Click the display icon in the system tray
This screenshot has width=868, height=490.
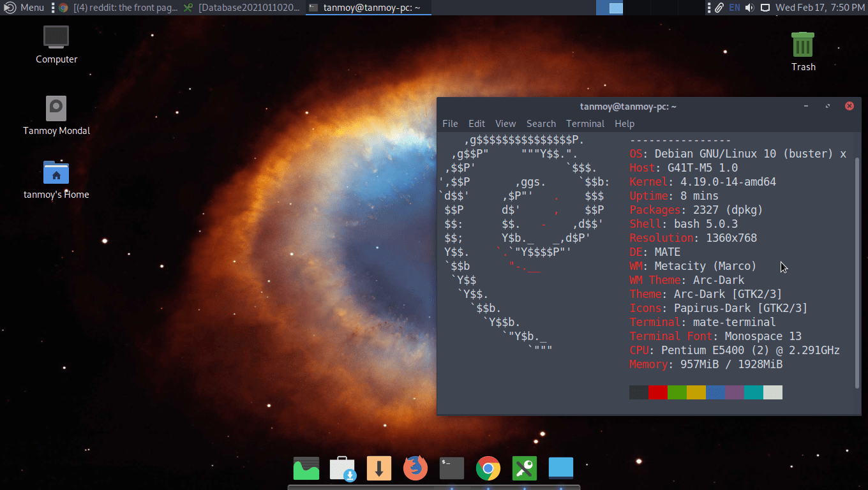point(765,8)
